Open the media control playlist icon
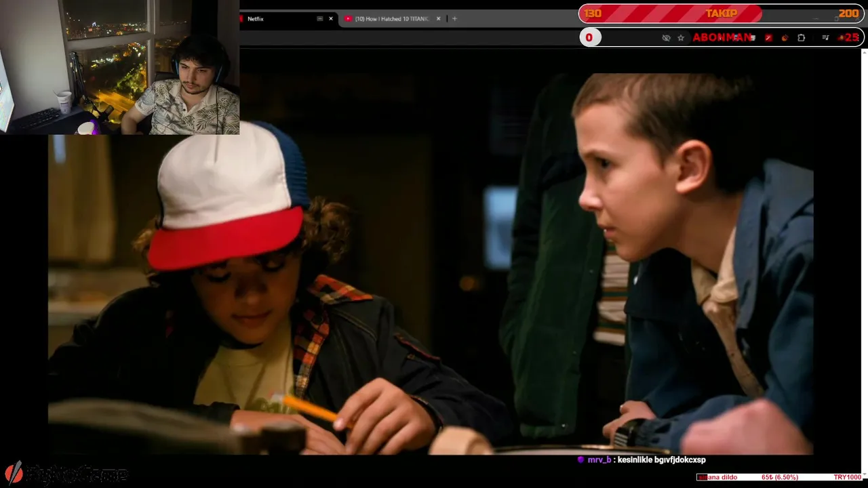The image size is (868, 488). click(x=825, y=38)
